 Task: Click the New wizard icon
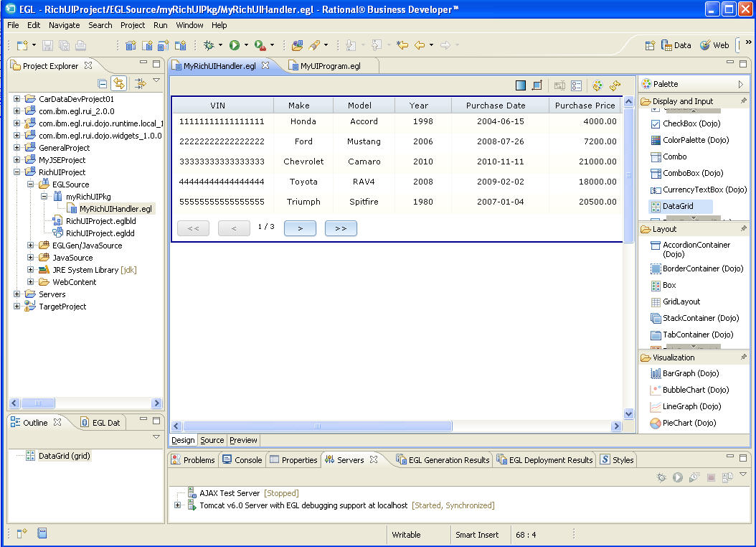point(22,45)
